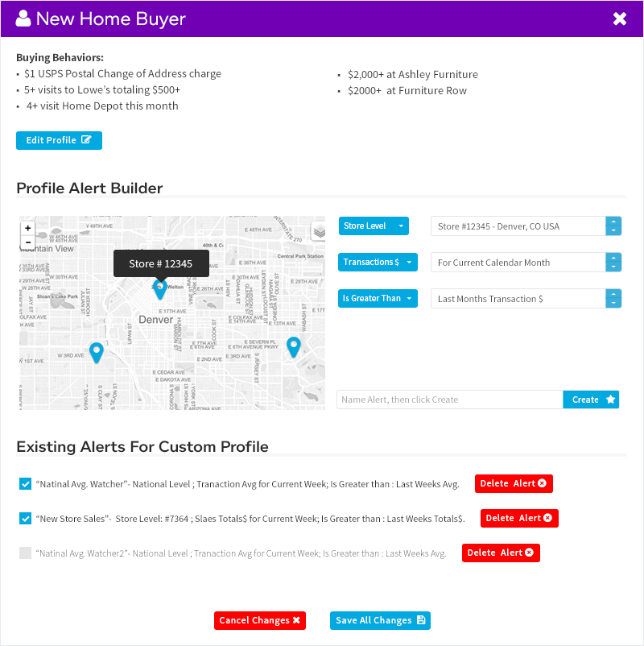
Task: Enable the "Natinal Avg. Watcher2" alert checkbox
Action: 26,553
